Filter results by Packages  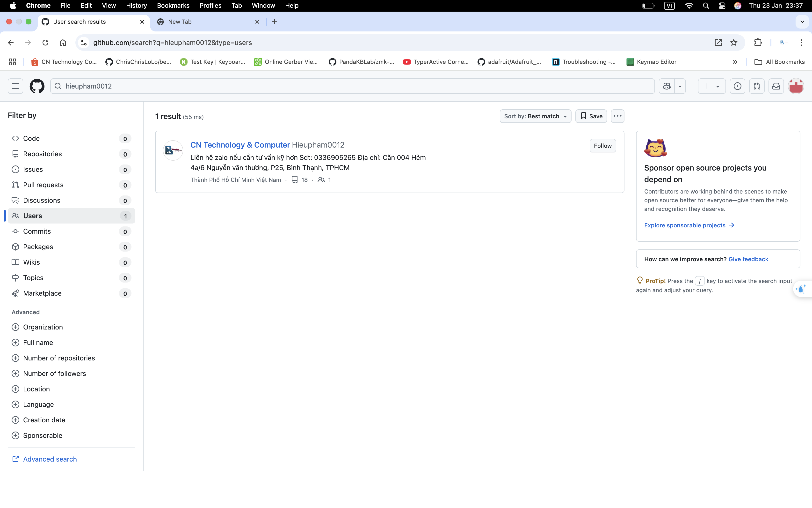coord(71,247)
